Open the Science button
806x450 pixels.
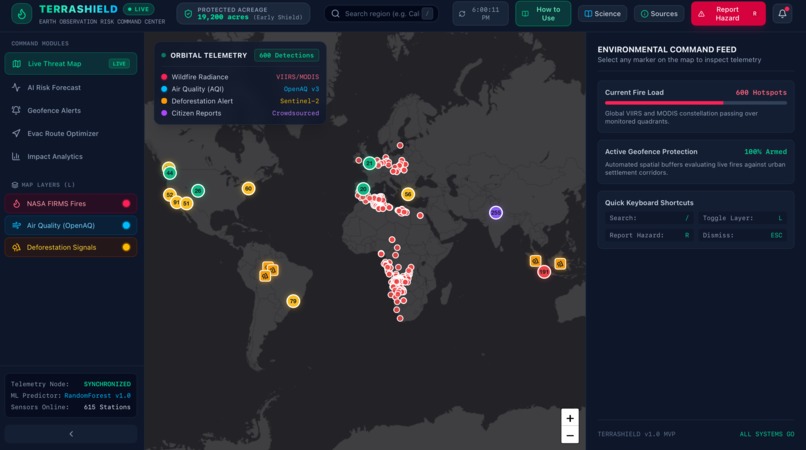point(602,14)
